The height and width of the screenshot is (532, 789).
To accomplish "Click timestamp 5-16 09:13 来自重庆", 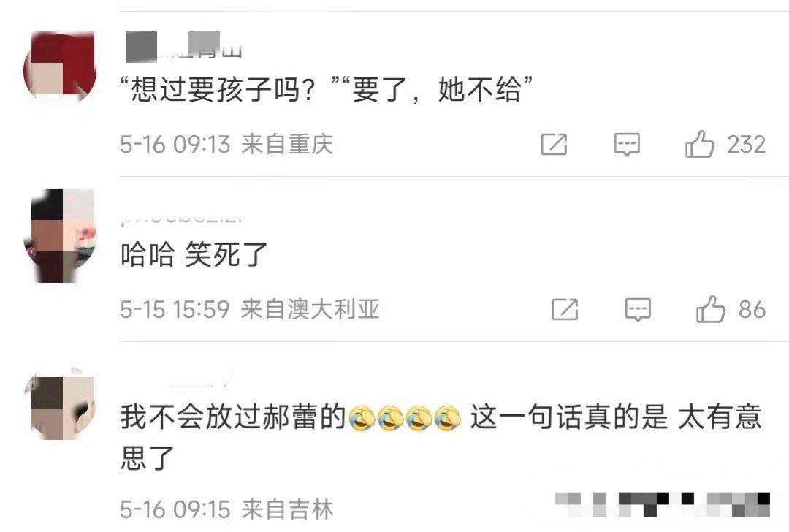I will [x=226, y=145].
